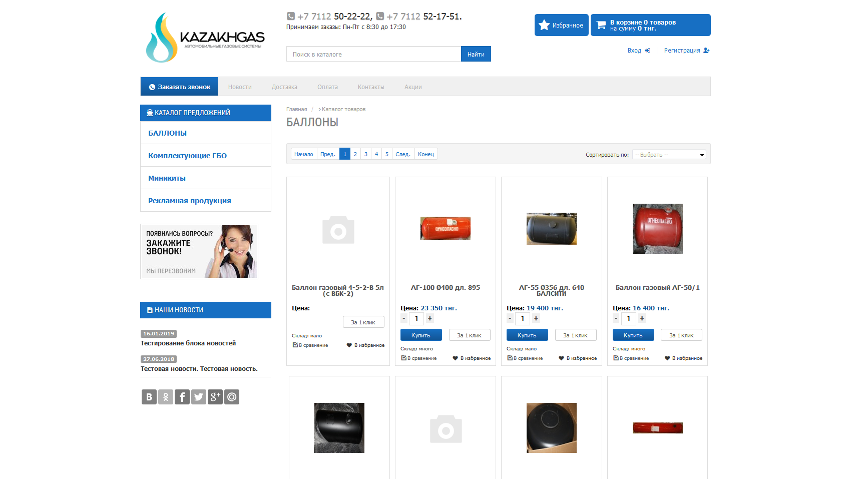Open the VKontakte social share icon
Viewport: 868px width, 479px height.
tap(149, 397)
